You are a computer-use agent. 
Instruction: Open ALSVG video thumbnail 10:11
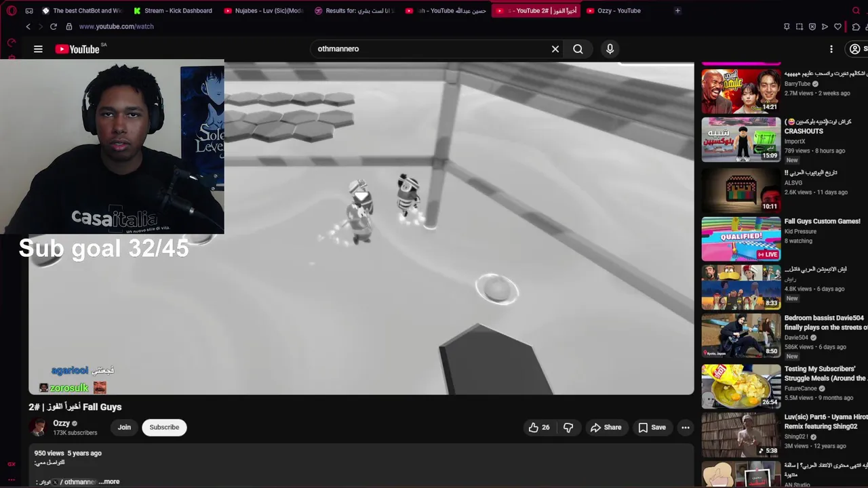741,189
